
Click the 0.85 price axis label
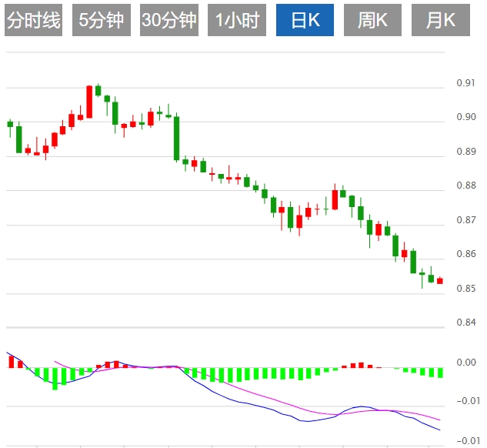coord(466,289)
